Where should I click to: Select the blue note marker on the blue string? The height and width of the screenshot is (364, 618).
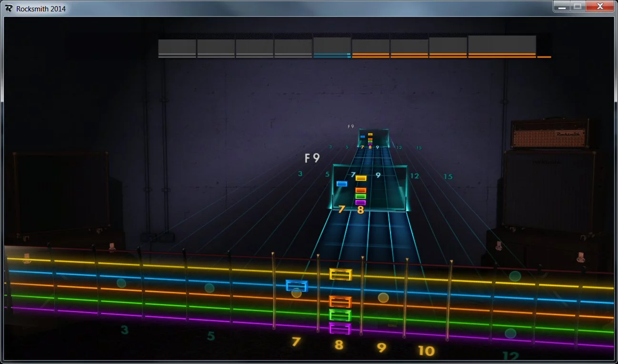[296, 286]
